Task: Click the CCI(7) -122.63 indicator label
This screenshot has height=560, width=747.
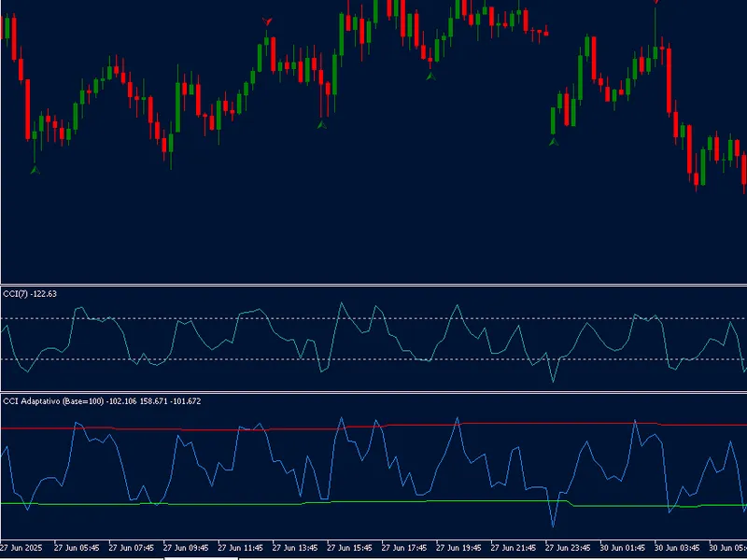Action: coord(30,294)
